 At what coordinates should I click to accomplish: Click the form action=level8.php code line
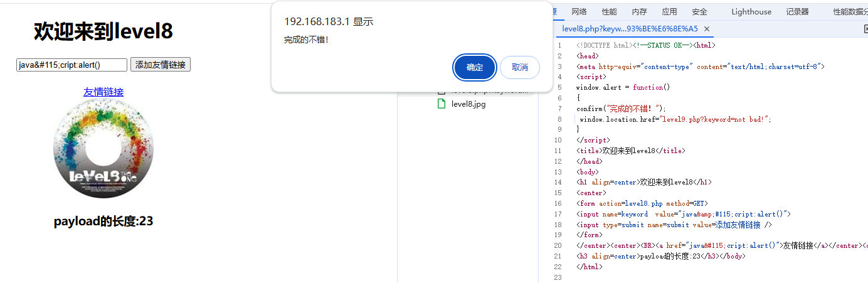tap(642, 203)
